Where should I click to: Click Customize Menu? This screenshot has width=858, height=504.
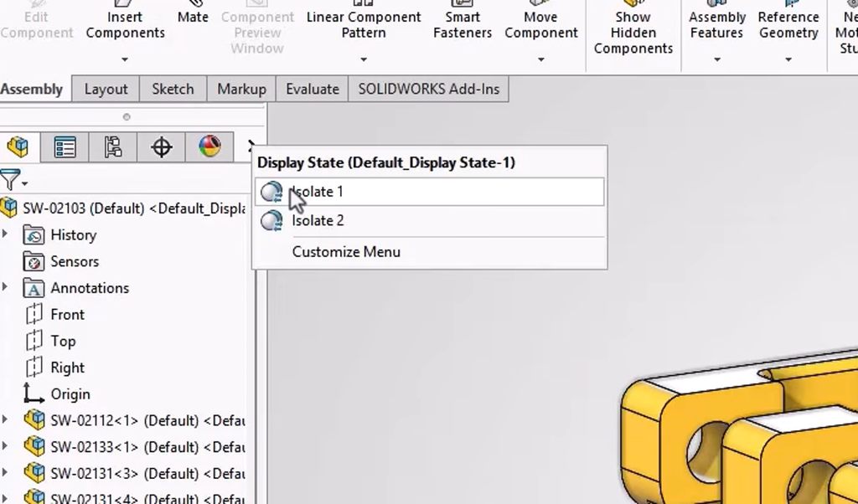pyautogui.click(x=346, y=252)
